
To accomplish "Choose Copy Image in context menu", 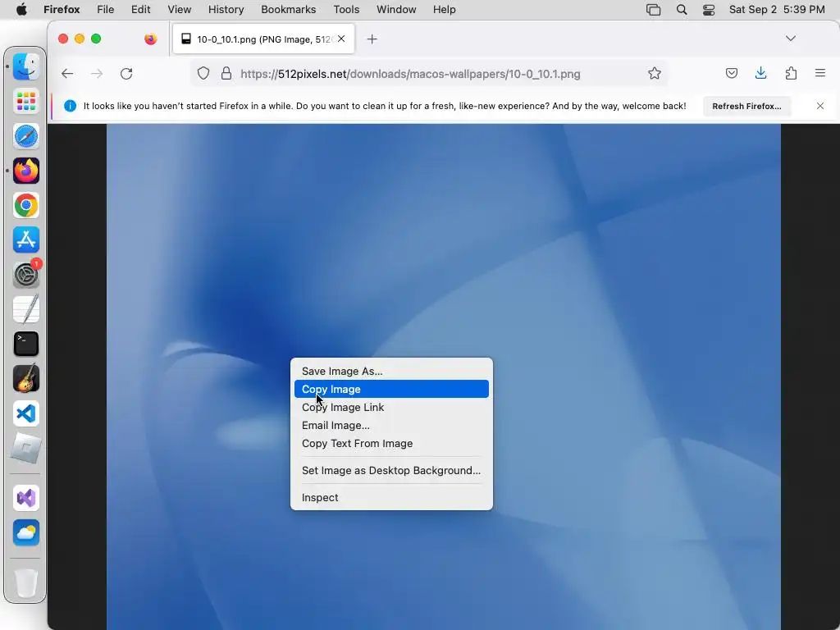I will click(x=391, y=389).
